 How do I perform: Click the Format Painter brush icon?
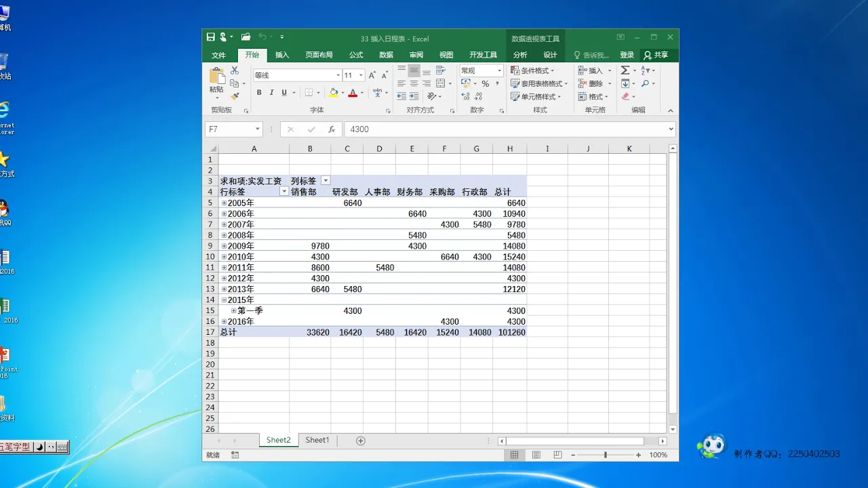[x=235, y=96]
